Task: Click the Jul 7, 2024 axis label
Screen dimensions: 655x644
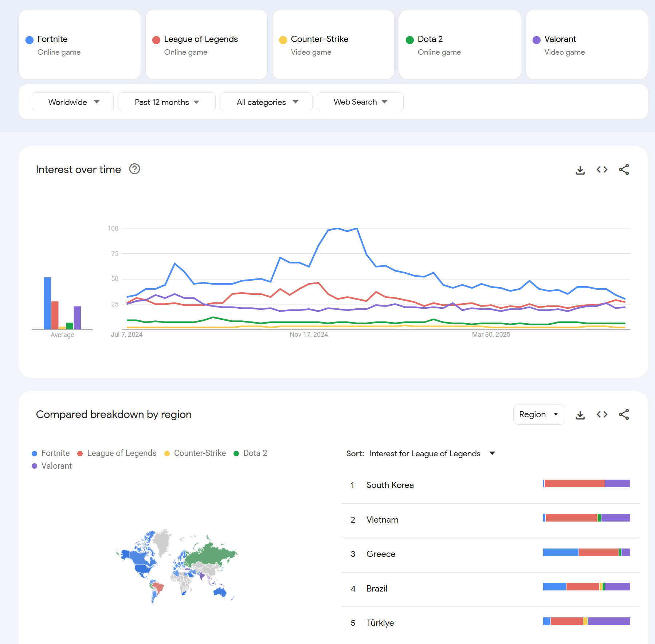Action: pyautogui.click(x=127, y=335)
